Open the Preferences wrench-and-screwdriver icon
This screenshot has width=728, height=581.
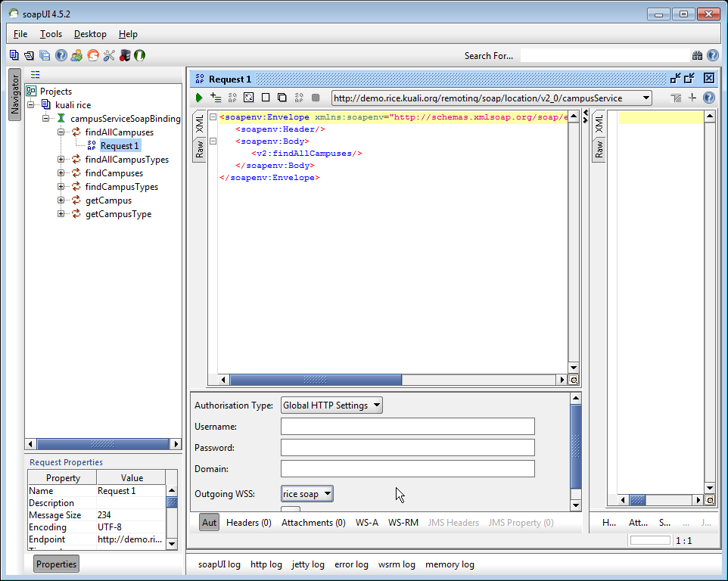108,55
